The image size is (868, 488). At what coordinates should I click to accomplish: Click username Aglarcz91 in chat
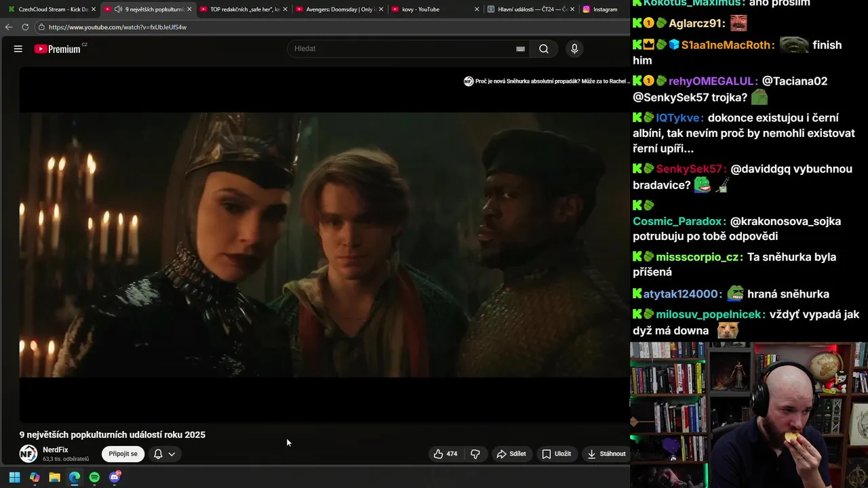697,23
